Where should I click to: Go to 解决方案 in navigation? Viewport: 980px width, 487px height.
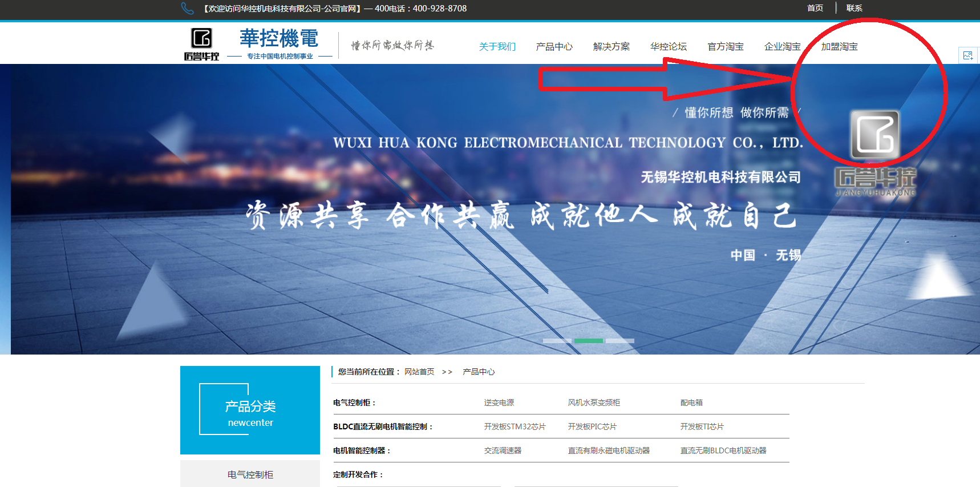click(x=612, y=47)
